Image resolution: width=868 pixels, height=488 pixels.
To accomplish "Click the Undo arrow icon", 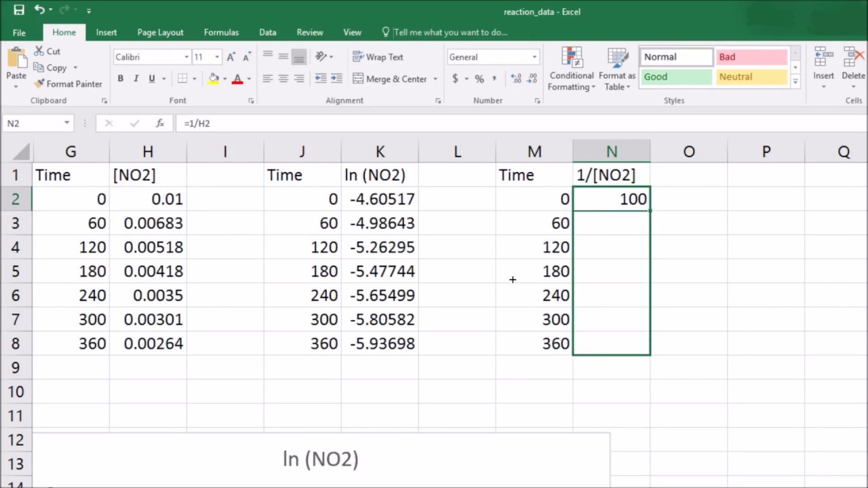I will pos(40,10).
